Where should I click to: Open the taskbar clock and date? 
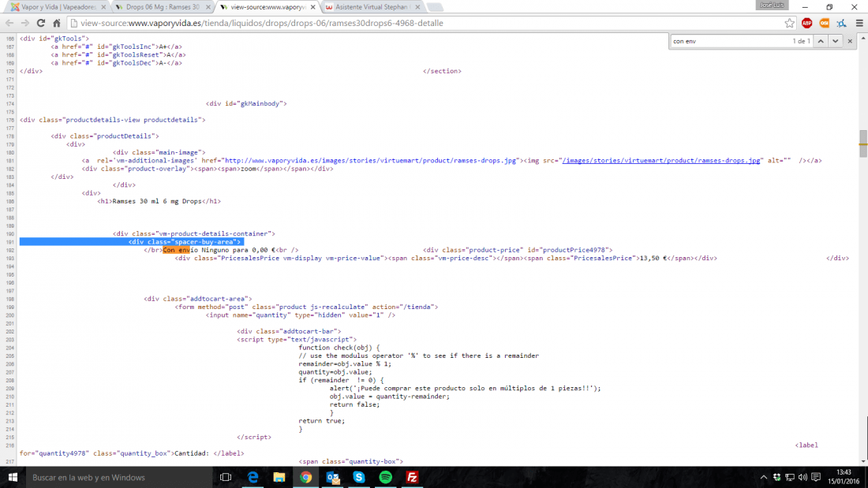coord(844,477)
